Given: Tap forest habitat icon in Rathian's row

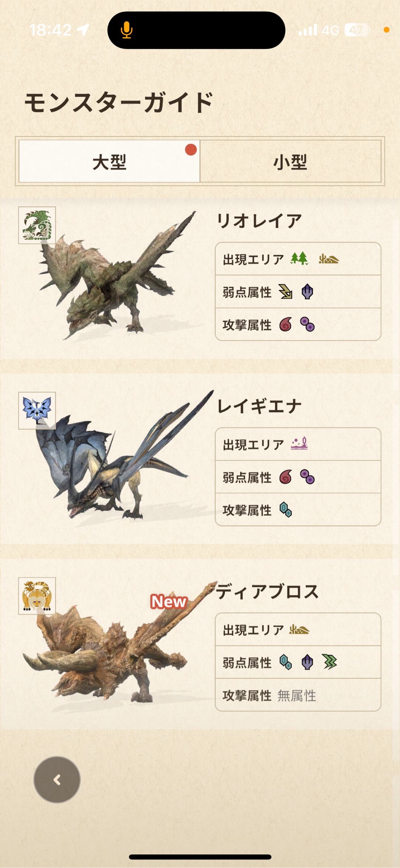Looking at the screenshot, I should click(x=299, y=258).
